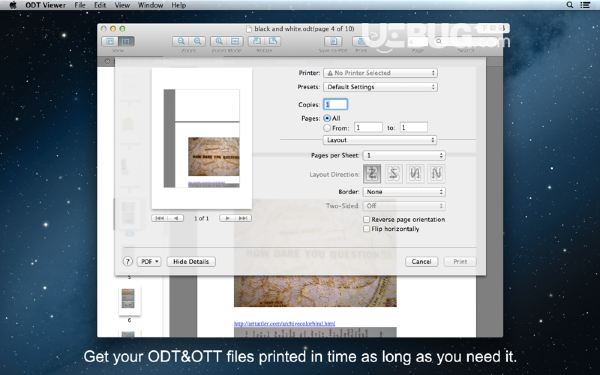Image resolution: width=600 pixels, height=375 pixels.
Task: Rotate page left icon
Action: coord(257,41)
